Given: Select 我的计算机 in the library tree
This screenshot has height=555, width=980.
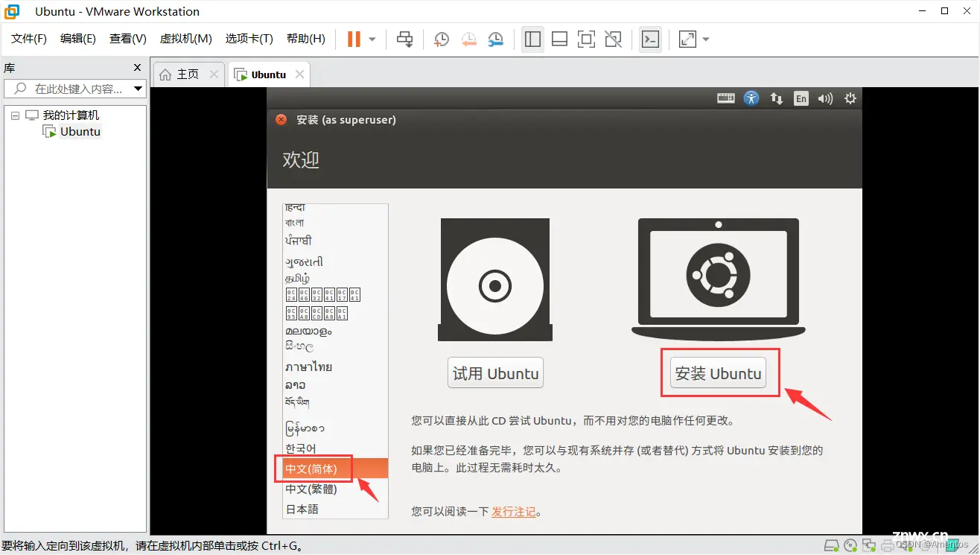Looking at the screenshot, I should point(71,115).
